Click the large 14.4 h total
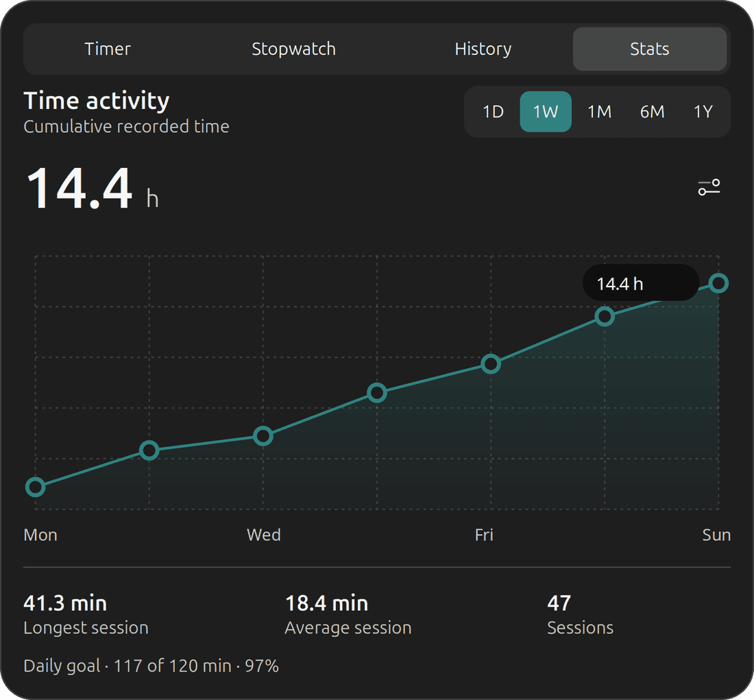This screenshot has height=700, width=754. 93,188
